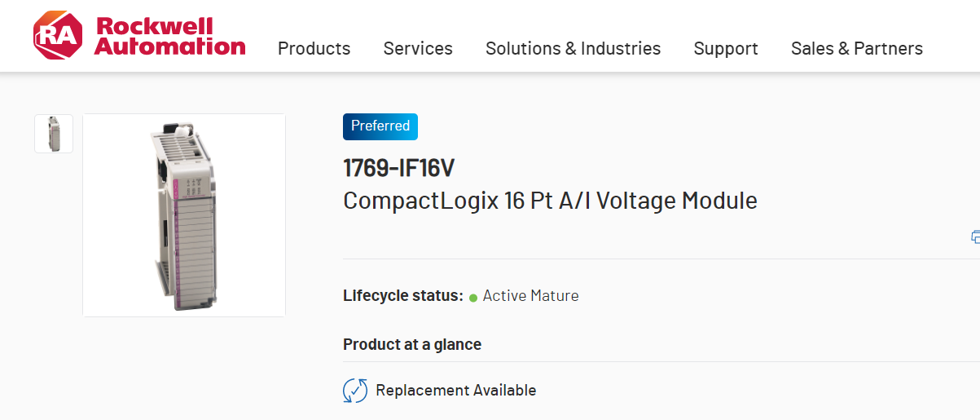Click the print icon at right edge
This screenshot has width=980, height=420.
pyautogui.click(x=975, y=237)
